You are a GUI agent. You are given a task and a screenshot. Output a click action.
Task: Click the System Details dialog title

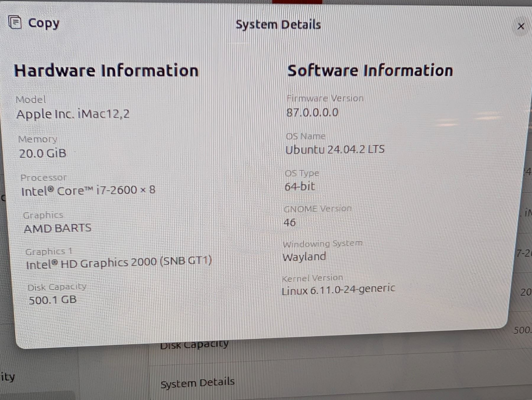(x=278, y=25)
